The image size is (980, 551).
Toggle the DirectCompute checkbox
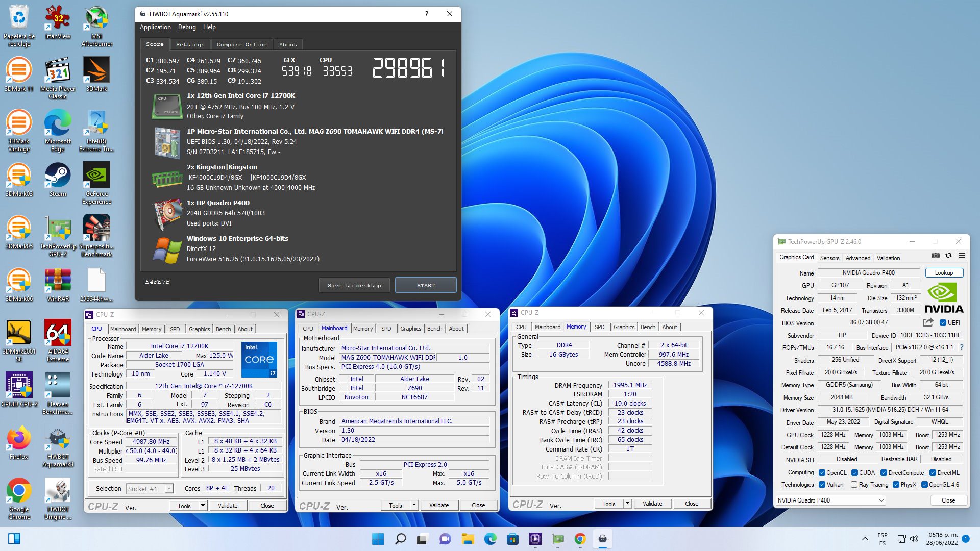(884, 473)
